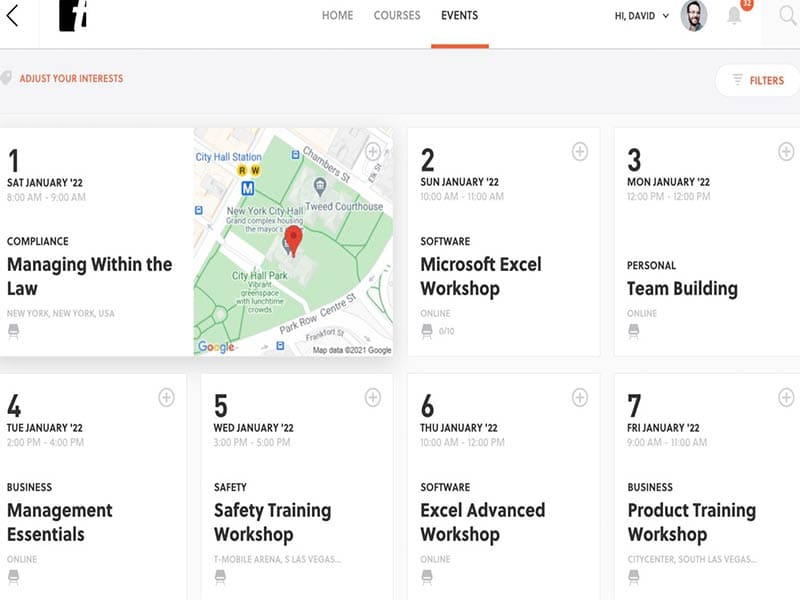Viewport: 800px width, 600px height.
Task: Click the search magnifier icon
Action: 787,16
